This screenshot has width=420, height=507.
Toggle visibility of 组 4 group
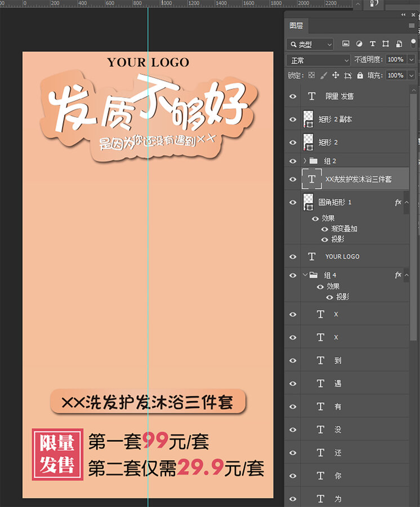tap(293, 275)
